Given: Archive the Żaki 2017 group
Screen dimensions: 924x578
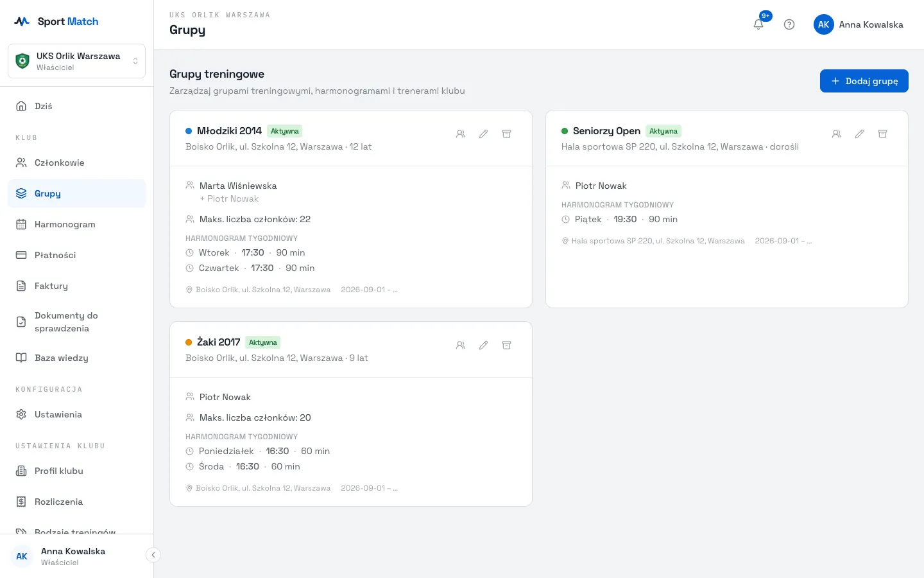Looking at the screenshot, I should (507, 346).
